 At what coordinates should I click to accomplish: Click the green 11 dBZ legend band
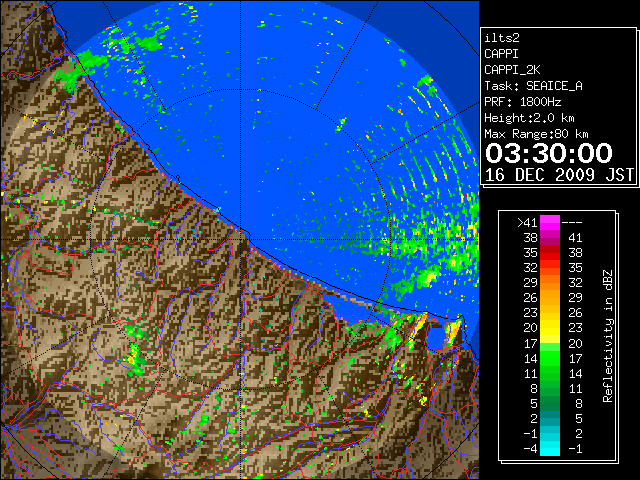550,373
